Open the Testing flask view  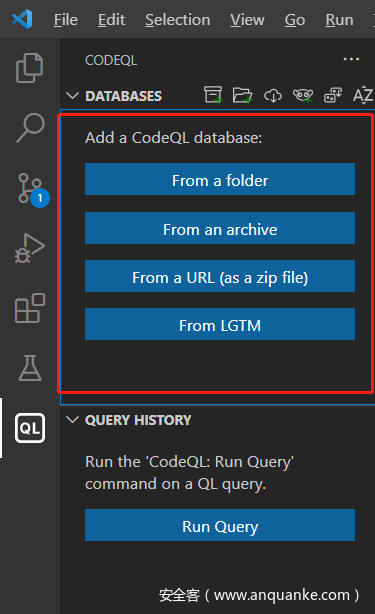30,368
